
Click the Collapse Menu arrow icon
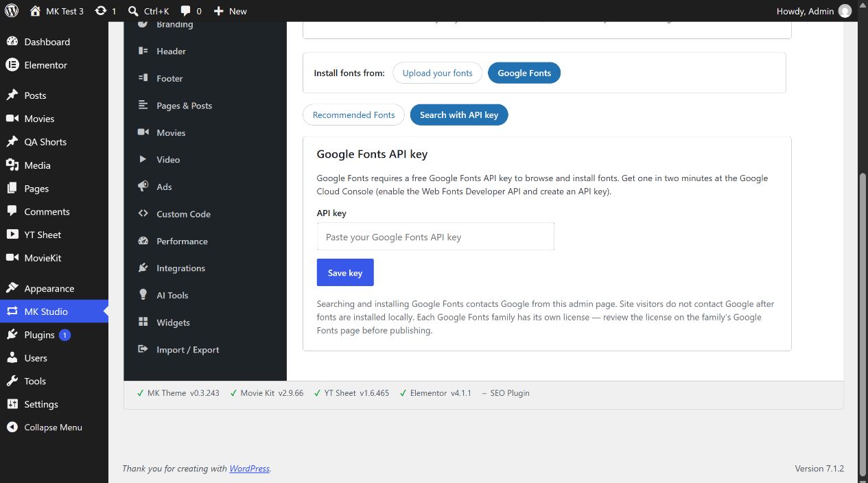tap(12, 427)
